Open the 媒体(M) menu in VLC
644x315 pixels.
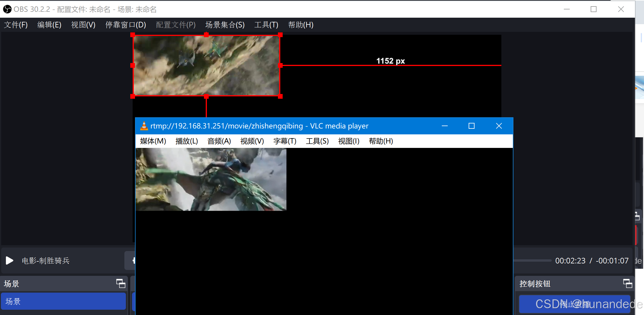pos(153,141)
